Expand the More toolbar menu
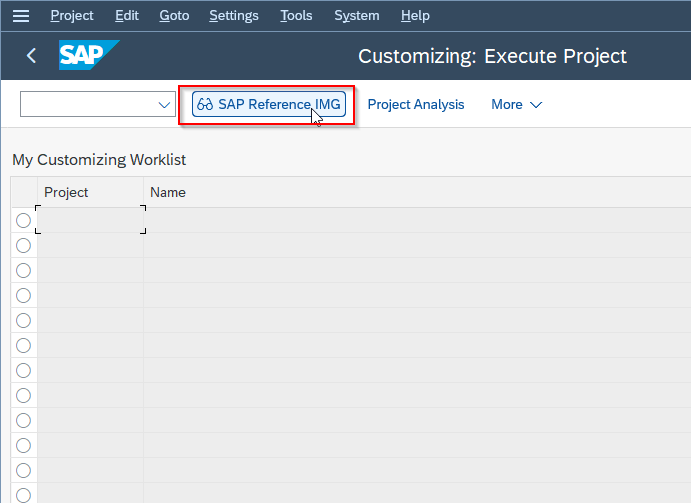The height and width of the screenshot is (503, 691). 516,104
